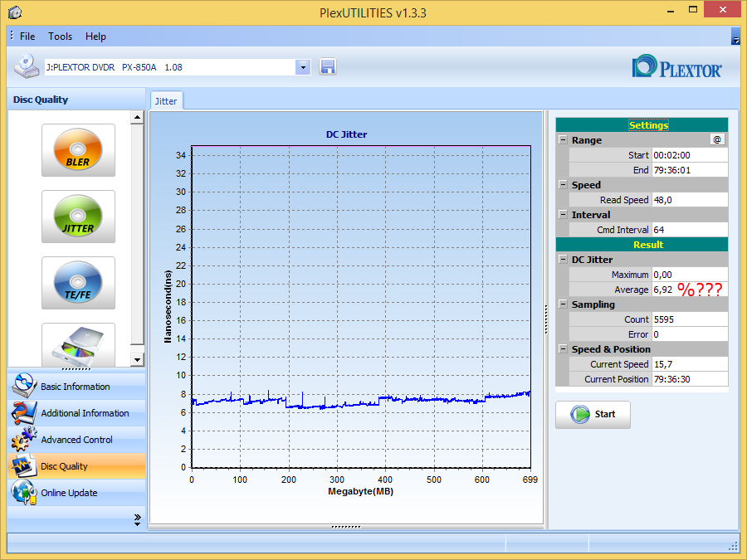
Task: Click the drive icon beside the drive selector
Action: click(27, 66)
